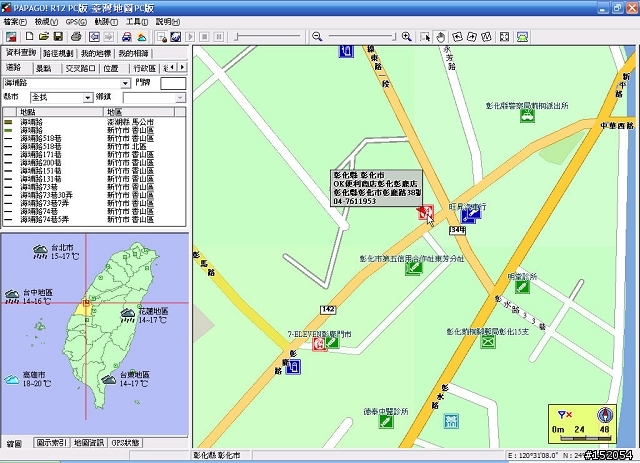The height and width of the screenshot is (463, 640).
Task: Click the fit full extent icon
Action: click(504, 37)
